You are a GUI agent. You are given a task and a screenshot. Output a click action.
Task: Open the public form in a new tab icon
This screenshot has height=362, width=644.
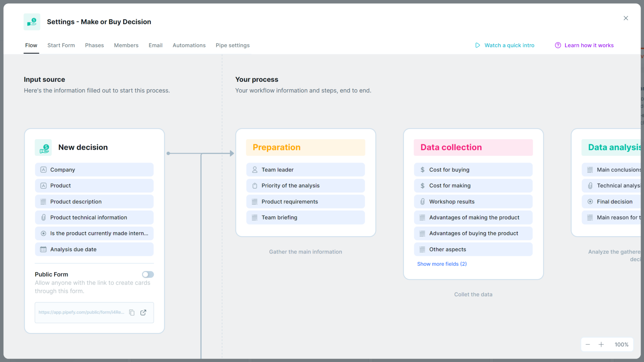[x=143, y=312]
